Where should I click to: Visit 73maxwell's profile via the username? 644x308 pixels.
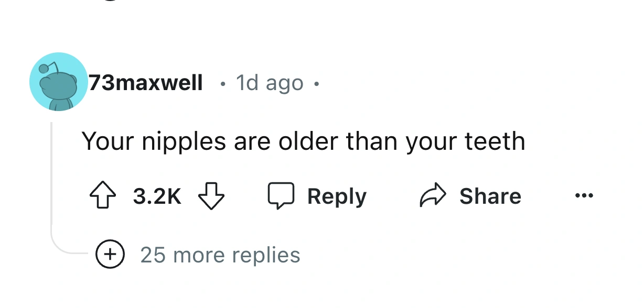click(x=145, y=82)
